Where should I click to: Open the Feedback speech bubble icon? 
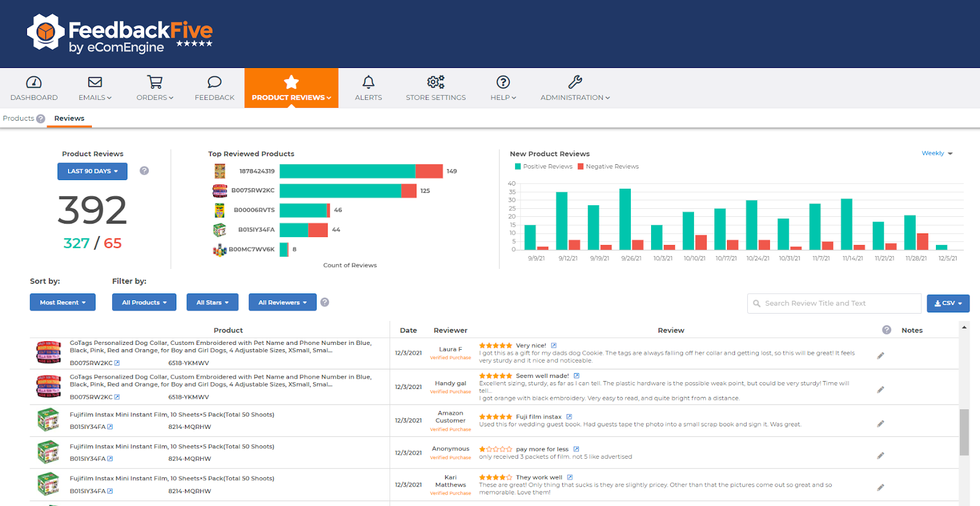point(214,82)
